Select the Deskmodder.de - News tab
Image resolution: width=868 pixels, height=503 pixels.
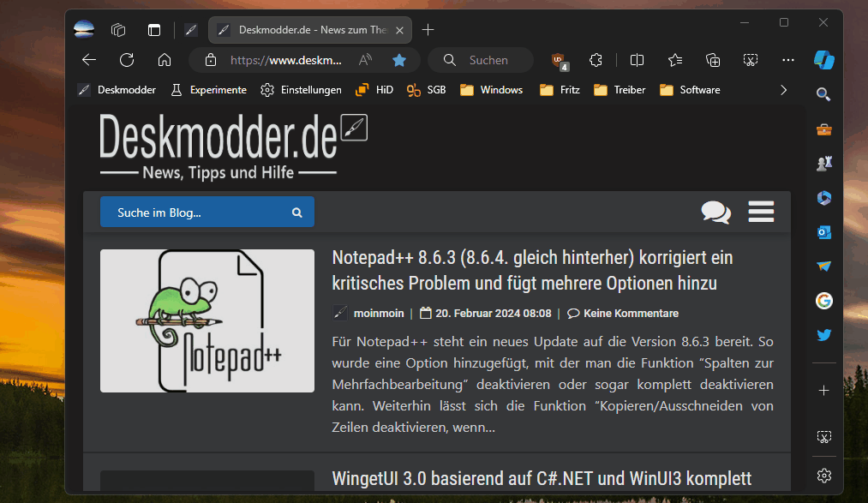(310, 30)
